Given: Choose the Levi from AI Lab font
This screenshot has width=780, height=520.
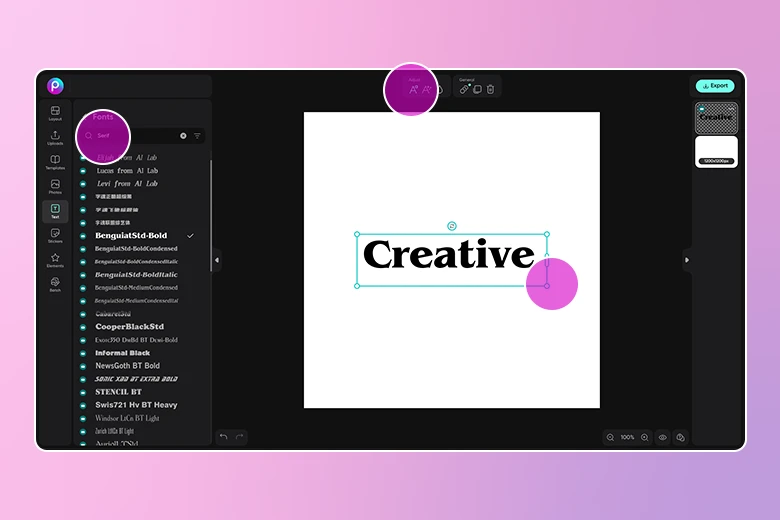Looking at the screenshot, I should click(x=127, y=184).
